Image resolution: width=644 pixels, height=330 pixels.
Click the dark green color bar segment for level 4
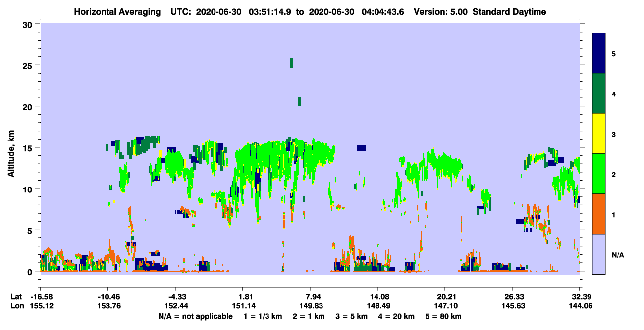coord(599,94)
